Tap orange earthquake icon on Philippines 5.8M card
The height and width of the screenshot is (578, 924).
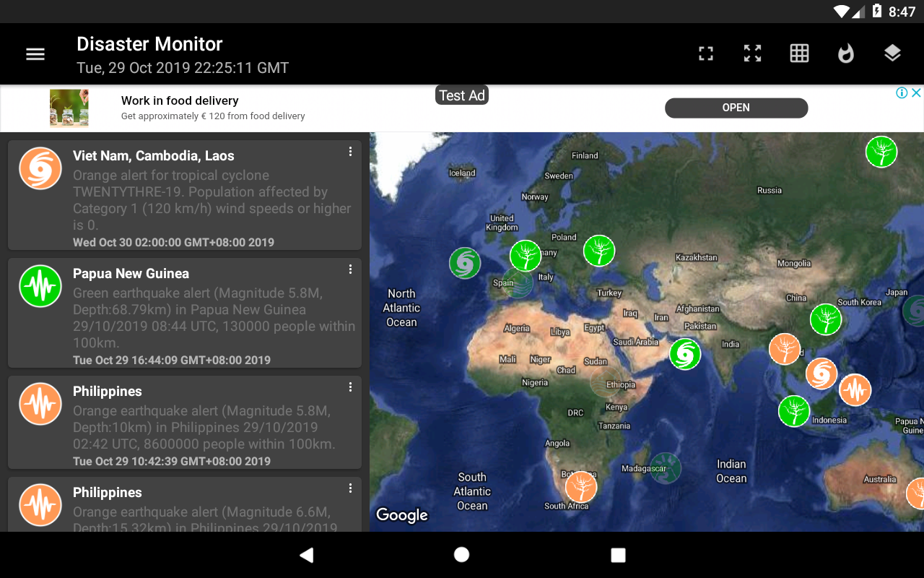click(40, 404)
